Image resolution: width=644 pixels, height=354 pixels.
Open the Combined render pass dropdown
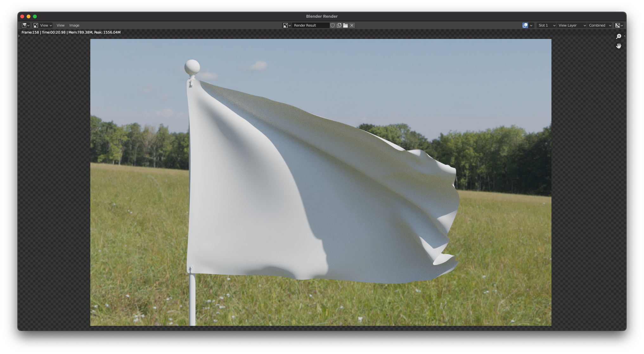click(600, 25)
